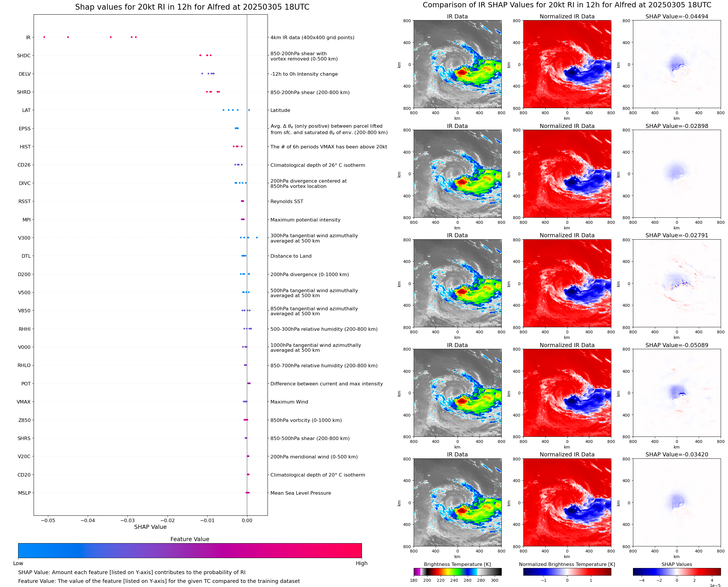The height and width of the screenshot is (587, 728).
Task: Click the top IR Data satellite image
Action: point(457,64)
